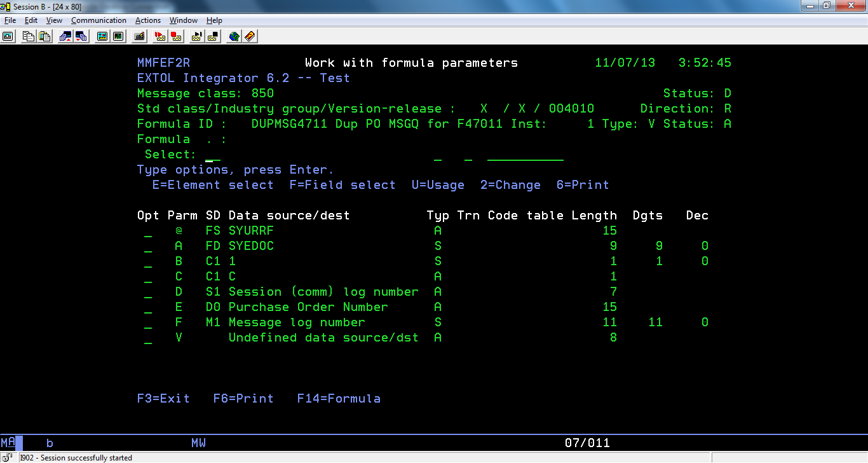Image resolution: width=868 pixels, height=463 pixels.
Task: Click the Send file to host icon
Action: coord(65,36)
